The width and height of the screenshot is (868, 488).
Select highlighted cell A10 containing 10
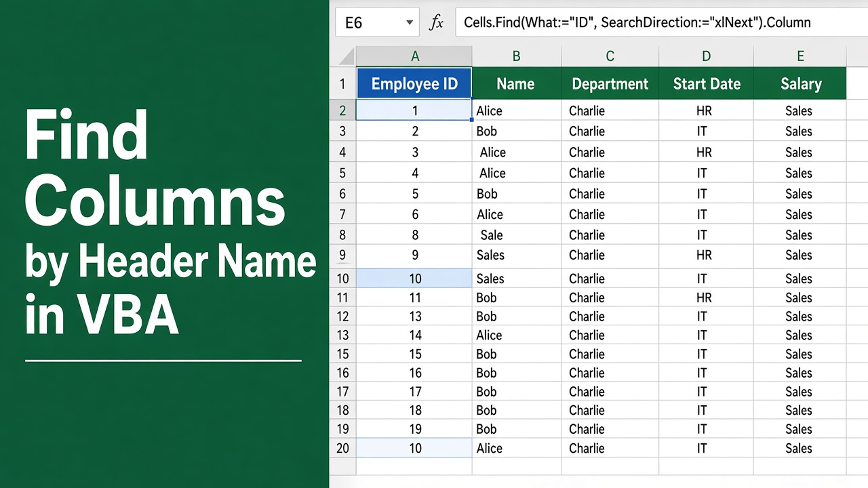click(x=414, y=278)
